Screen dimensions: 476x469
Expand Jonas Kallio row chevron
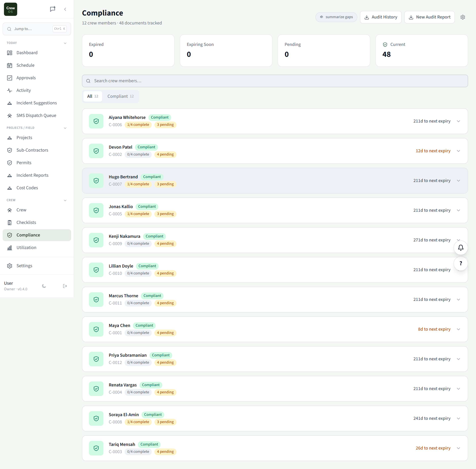tap(458, 210)
